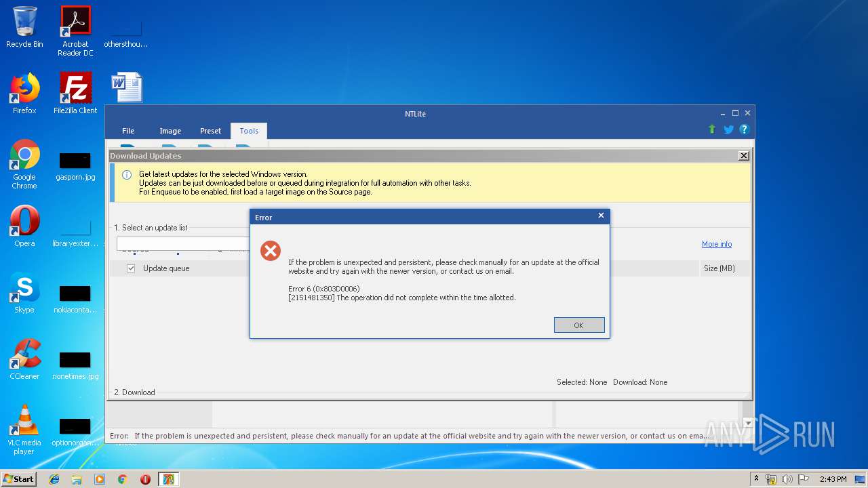868x488 pixels.
Task: Select the Word document desktop icon
Action: tap(127, 88)
